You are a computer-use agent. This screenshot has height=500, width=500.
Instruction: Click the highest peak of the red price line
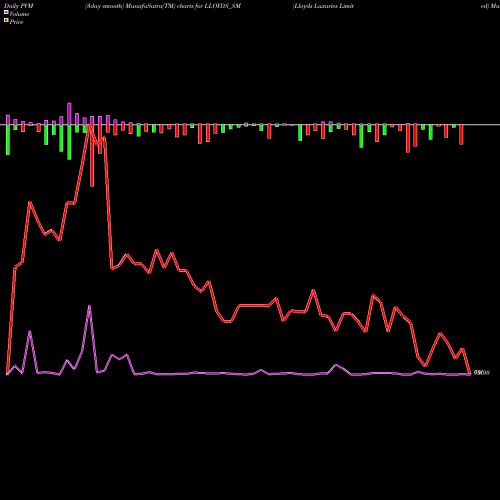coord(89,126)
